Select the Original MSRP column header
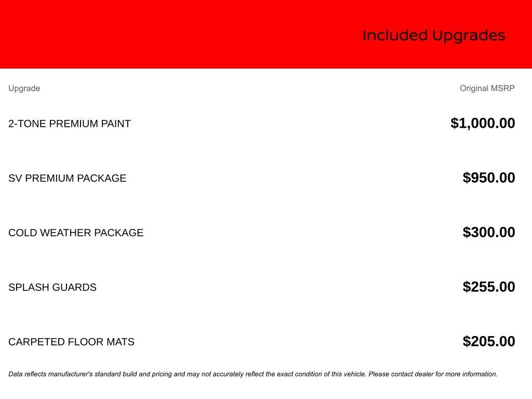The image size is (532, 399). (x=487, y=88)
